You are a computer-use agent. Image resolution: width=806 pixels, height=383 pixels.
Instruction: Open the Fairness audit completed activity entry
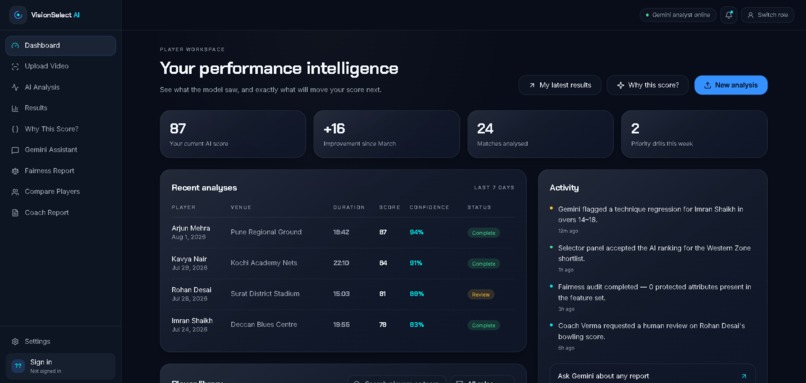[652, 297]
